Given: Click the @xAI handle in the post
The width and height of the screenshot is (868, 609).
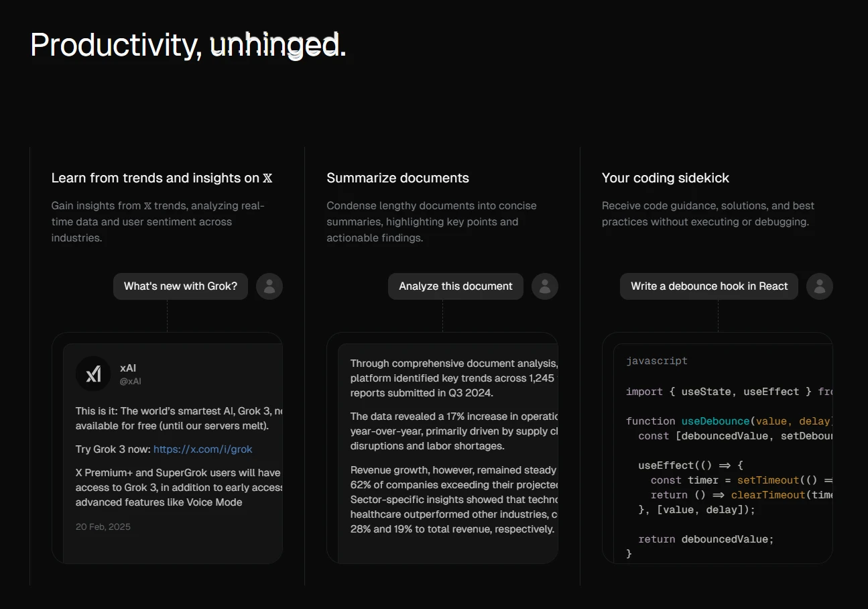Looking at the screenshot, I should (131, 382).
